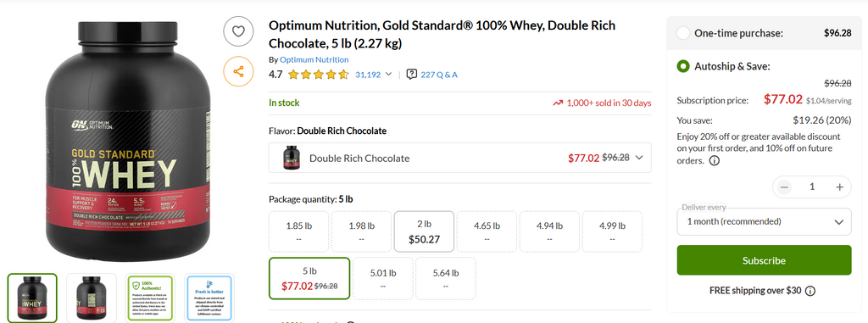The width and height of the screenshot is (868, 323).
Task: Select One-time purchase radio button
Action: click(x=683, y=33)
